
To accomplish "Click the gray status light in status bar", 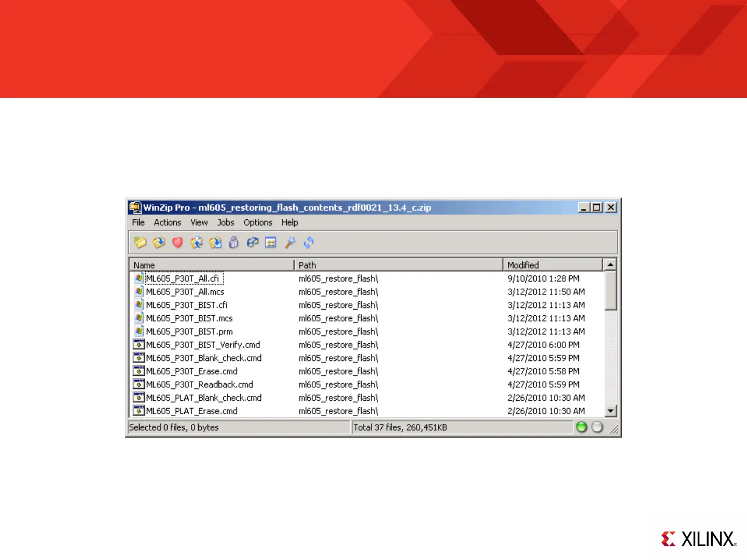I will coord(597,427).
